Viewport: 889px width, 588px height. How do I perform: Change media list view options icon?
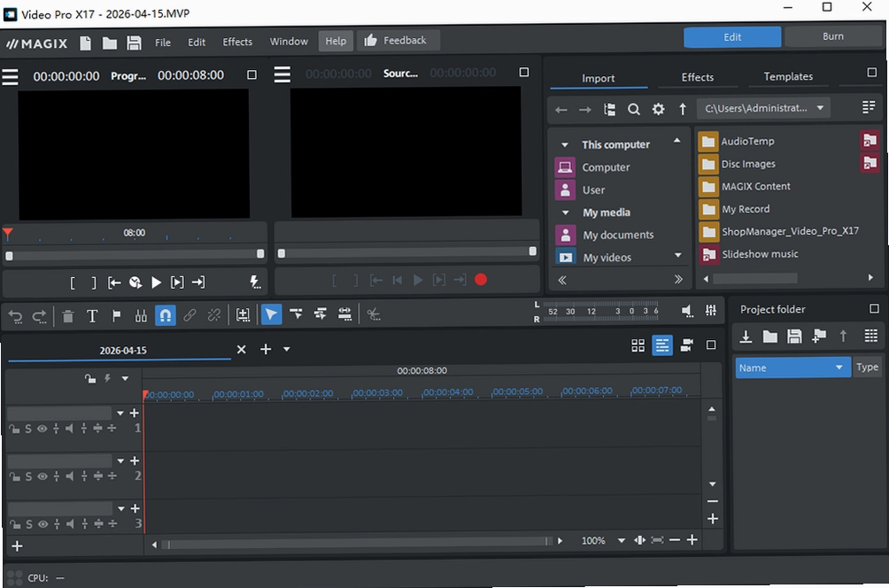click(869, 107)
